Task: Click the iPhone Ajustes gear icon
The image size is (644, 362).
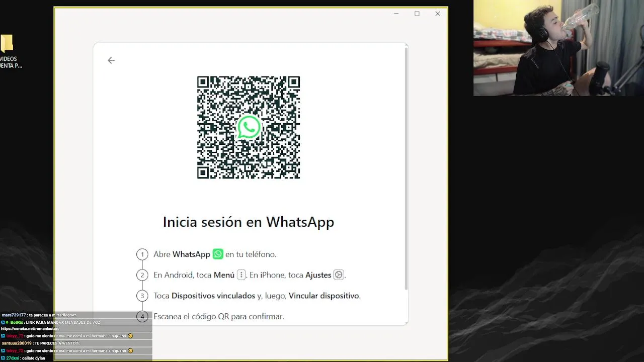Action: coord(339,275)
